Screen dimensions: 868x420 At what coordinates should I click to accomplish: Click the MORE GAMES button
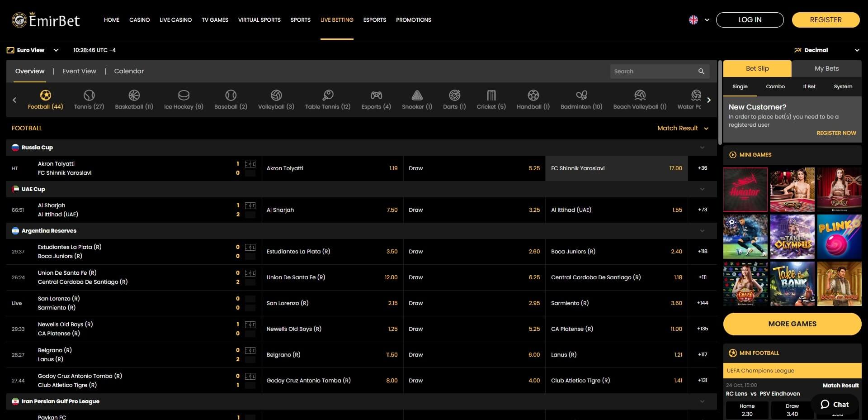click(792, 324)
